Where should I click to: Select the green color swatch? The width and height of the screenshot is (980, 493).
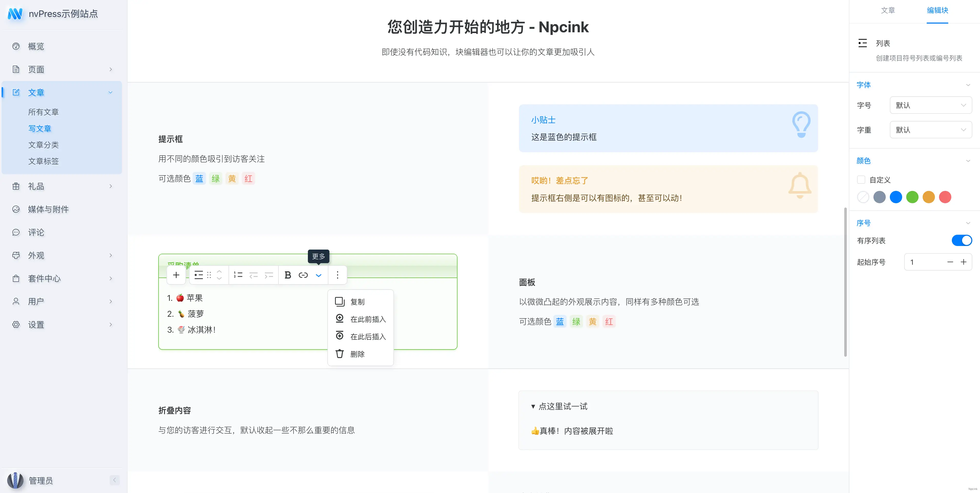point(912,197)
